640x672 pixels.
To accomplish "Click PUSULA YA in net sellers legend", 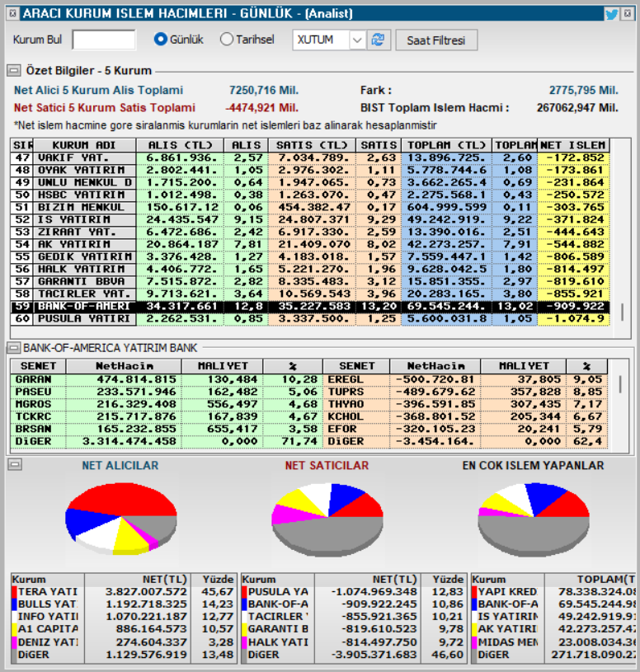I will (278, 592).
